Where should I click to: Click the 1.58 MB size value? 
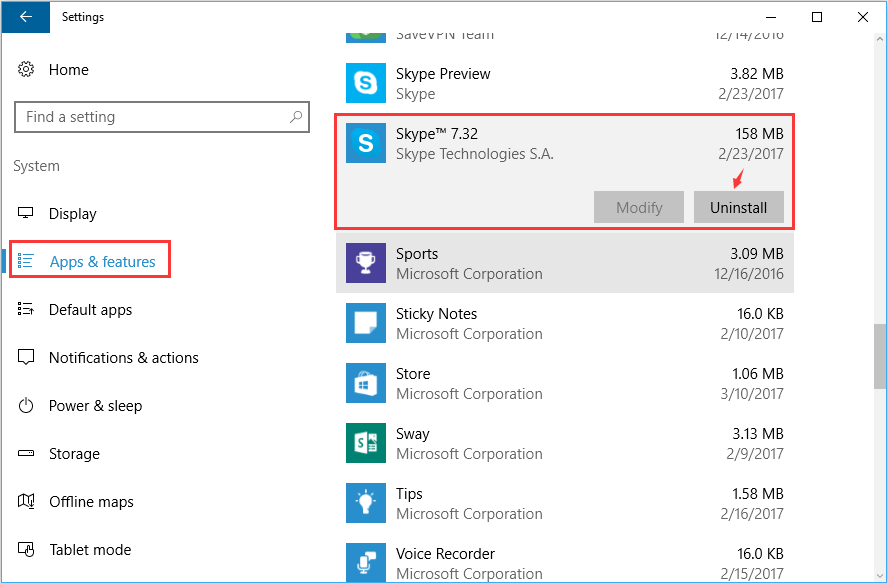coord(758,494)
